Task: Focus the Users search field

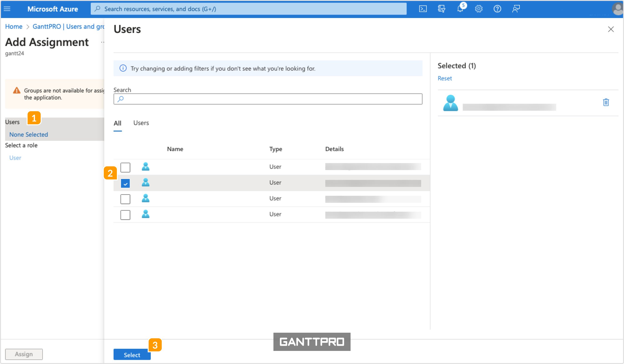Action: (268, 99)
